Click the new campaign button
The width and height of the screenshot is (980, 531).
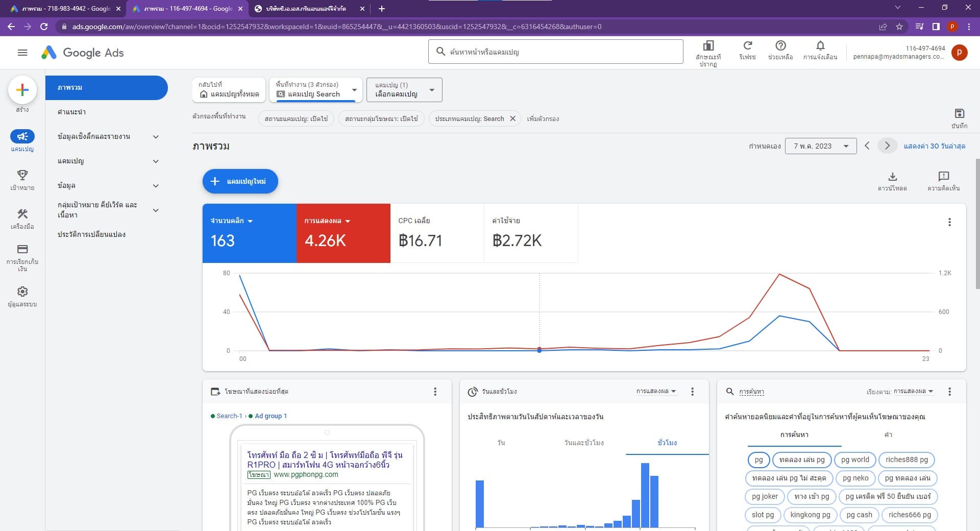(x=240, y=181)
